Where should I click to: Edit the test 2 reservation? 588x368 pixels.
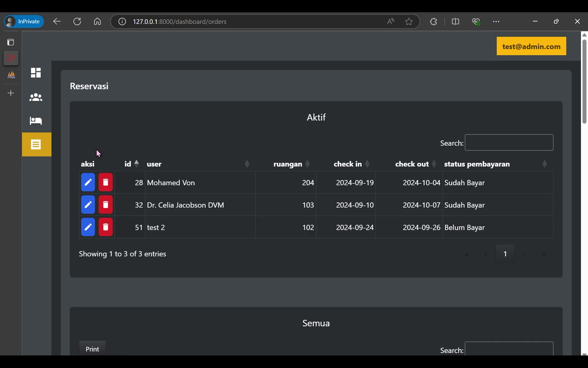(x=88, y=227)
